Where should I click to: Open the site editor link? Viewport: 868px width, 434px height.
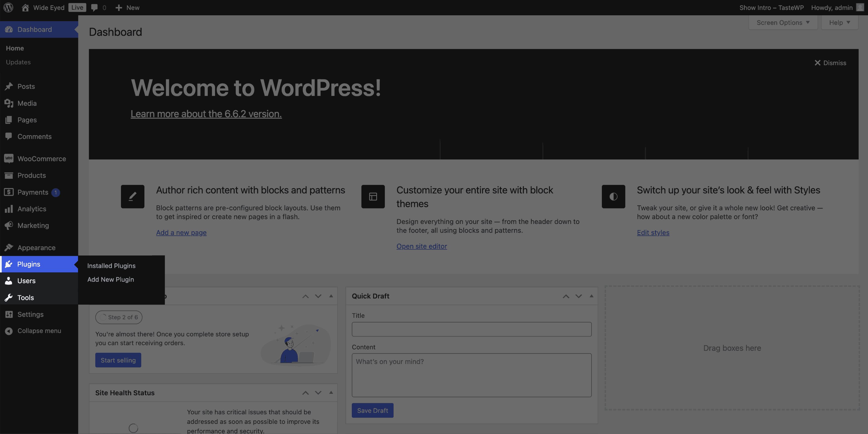pos(421,246)
